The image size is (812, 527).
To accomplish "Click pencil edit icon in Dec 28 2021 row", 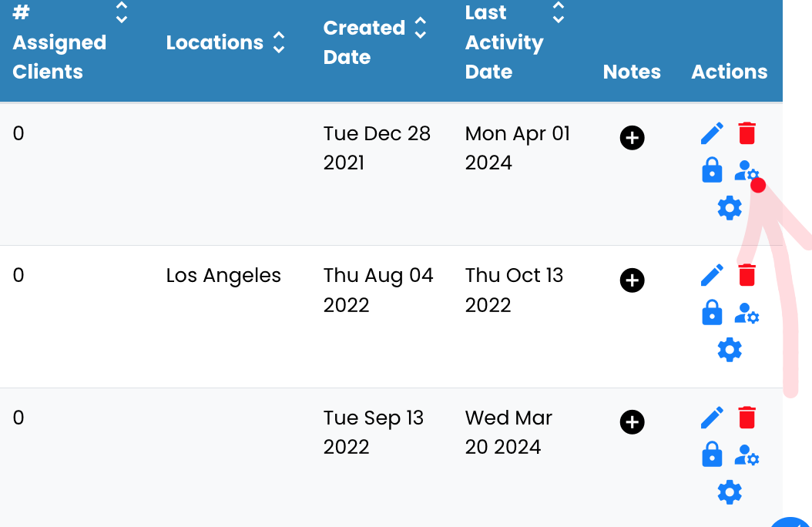I will tap(712, 133).
